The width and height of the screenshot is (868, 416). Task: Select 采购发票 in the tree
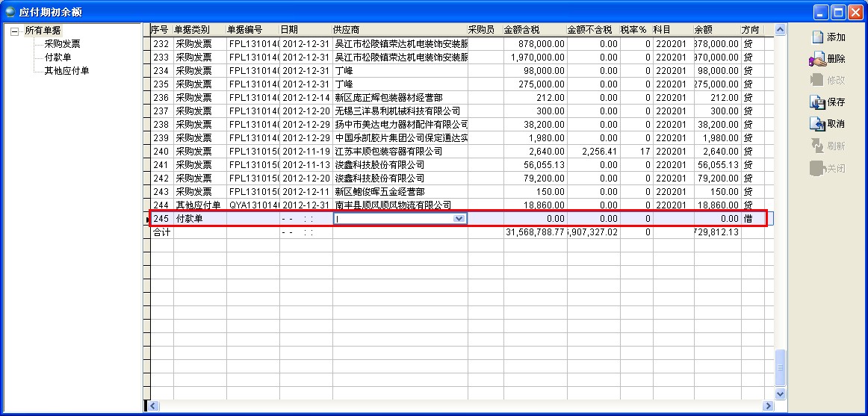pyautogui.click(x=62, y=44)
